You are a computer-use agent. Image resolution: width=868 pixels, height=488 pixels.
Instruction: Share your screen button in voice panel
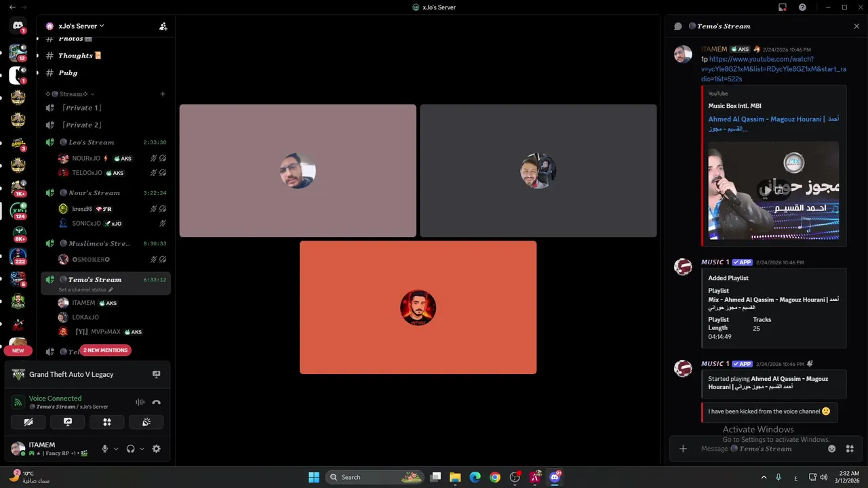68,422
